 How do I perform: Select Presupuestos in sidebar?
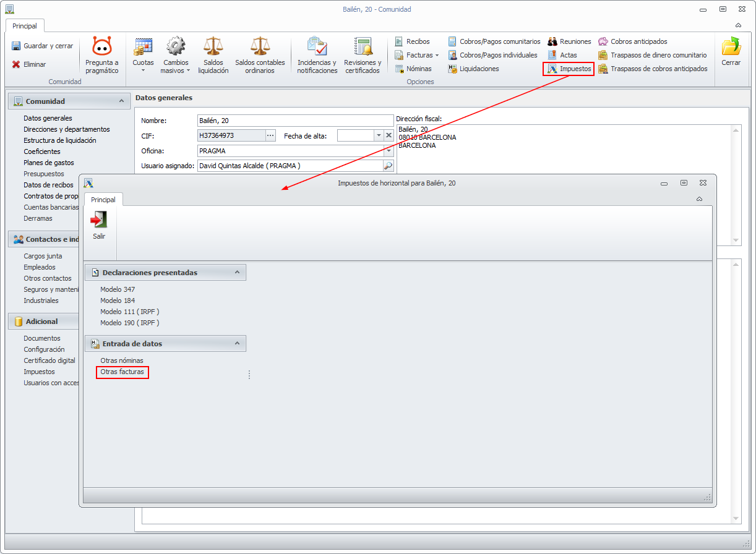click(44, 174)
